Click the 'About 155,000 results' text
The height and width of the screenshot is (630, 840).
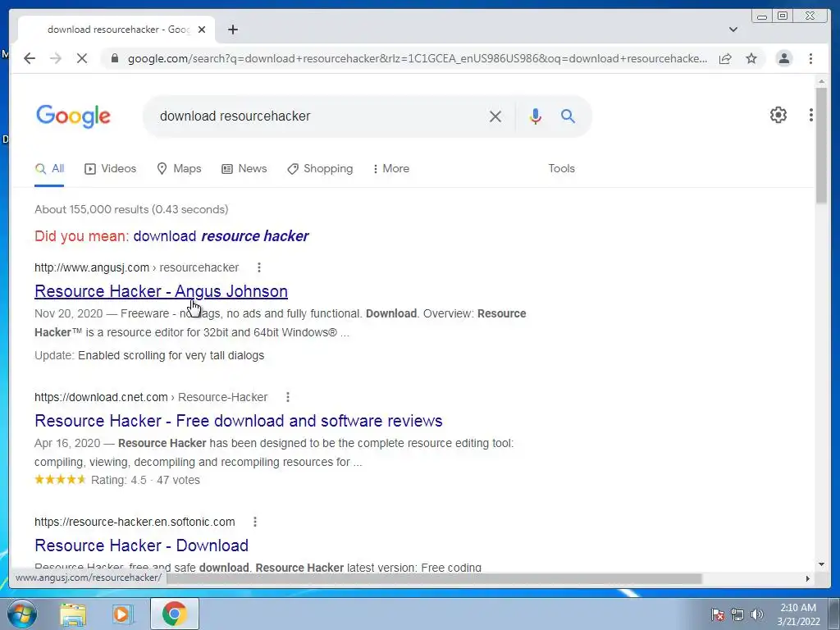(131, 209)
